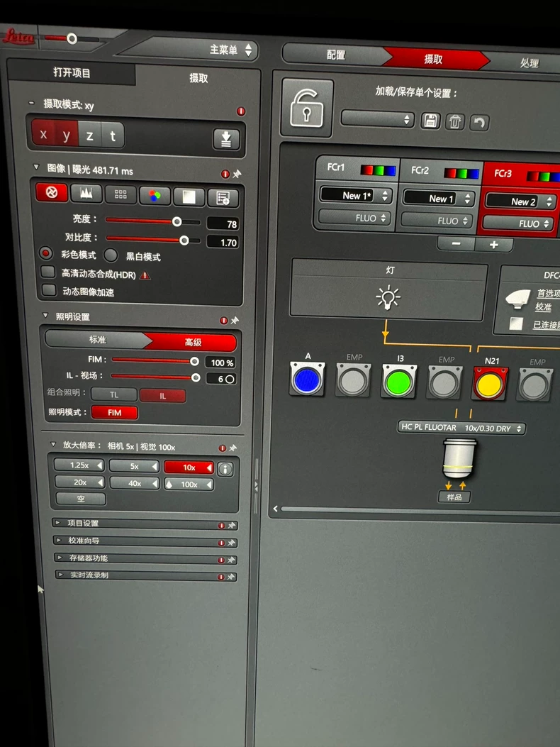Viewport: 560px width, 747px height.
Task: Toggle the y axis acquisition button
Action: [x=67, y=134]
